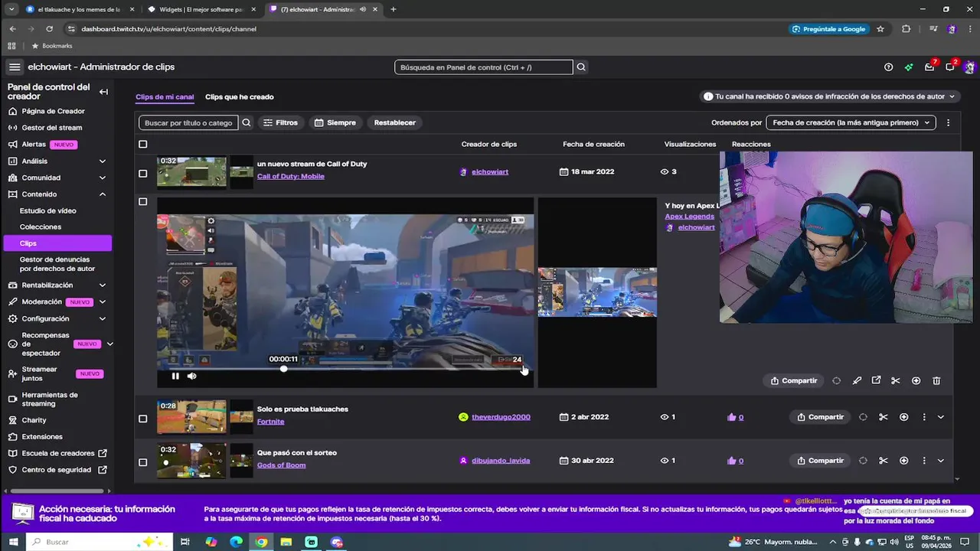This screenshot has width=980, height=551.
Task: Click the green sparkle icon in header
Action: pos(909,67)
